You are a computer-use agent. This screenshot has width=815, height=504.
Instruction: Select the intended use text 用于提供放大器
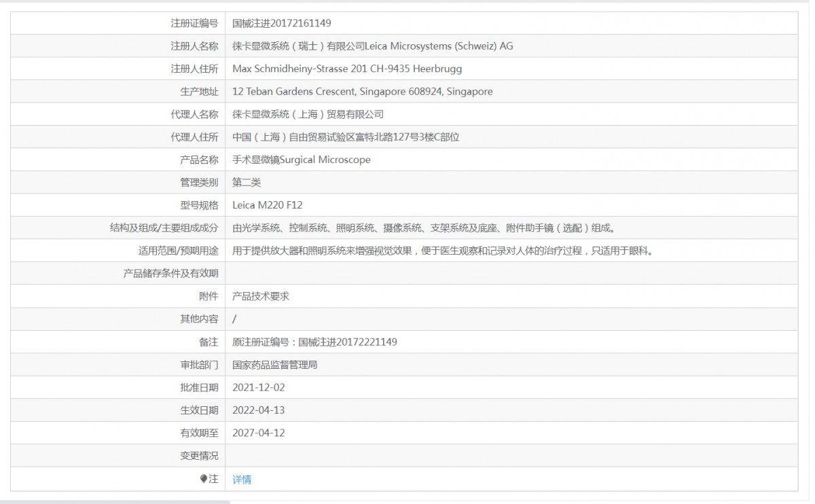266,251
